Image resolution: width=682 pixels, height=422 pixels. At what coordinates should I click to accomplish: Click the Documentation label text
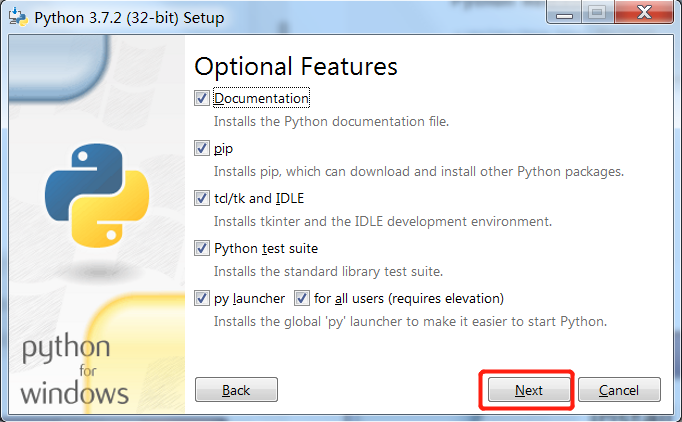click(x=261, y=98)
